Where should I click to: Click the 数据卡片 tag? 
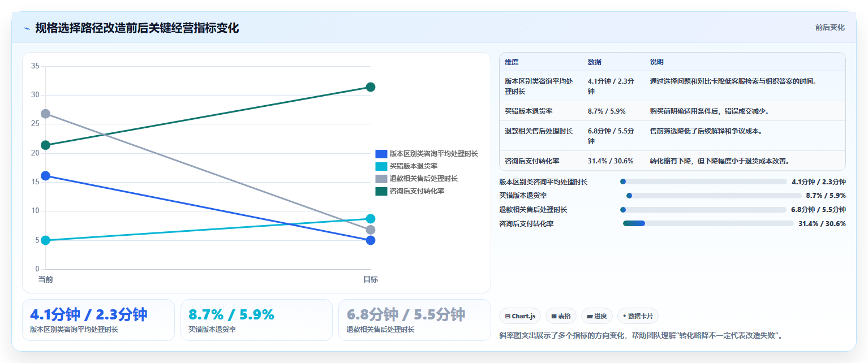(638, 316)
